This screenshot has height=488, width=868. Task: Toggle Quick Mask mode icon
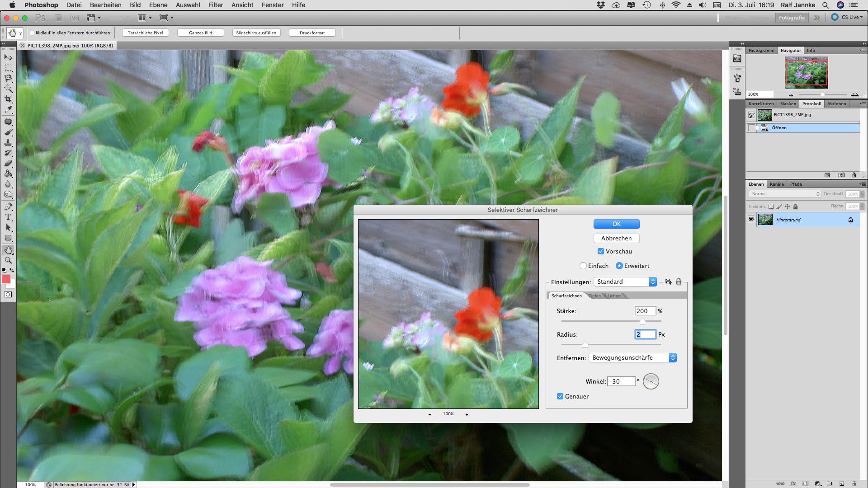8,295
